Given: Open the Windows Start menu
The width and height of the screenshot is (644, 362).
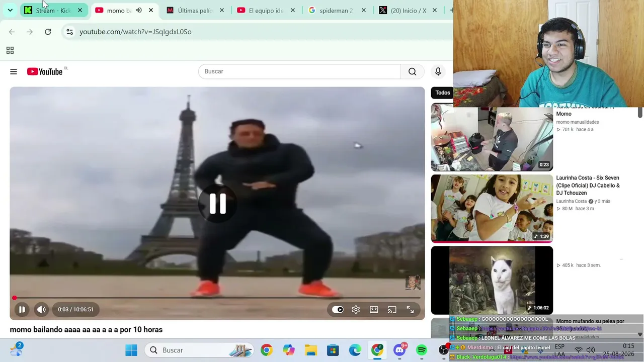Looking at the screenshot, I should pyautogui.click(x=131, y=350).
